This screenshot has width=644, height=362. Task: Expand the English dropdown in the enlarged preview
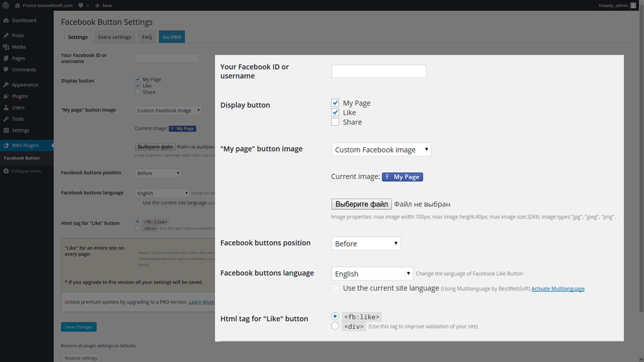tap(372, 274)
